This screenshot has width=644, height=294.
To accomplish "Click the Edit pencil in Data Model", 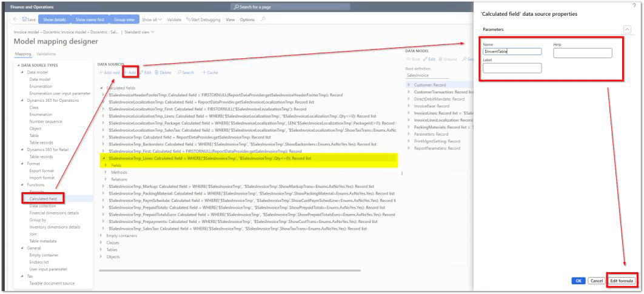I will [431, 59].
